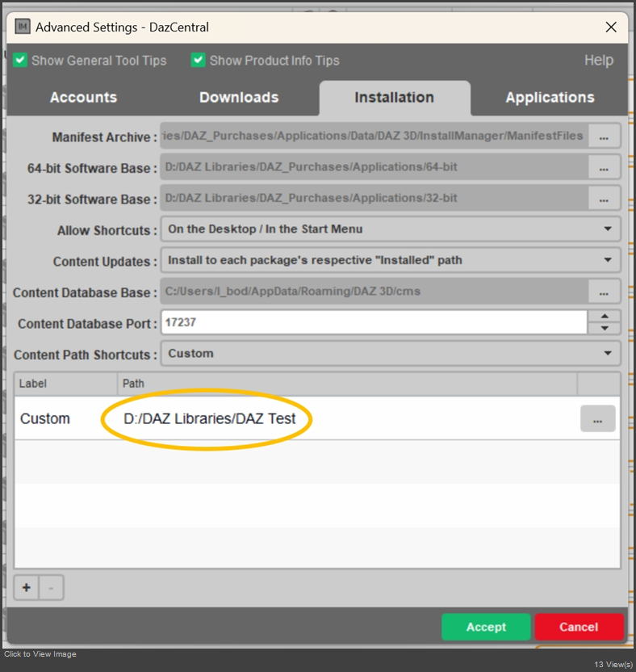Click the 64-bit Software Base path field
636x672 pixels.
click(x=374, y=167)
